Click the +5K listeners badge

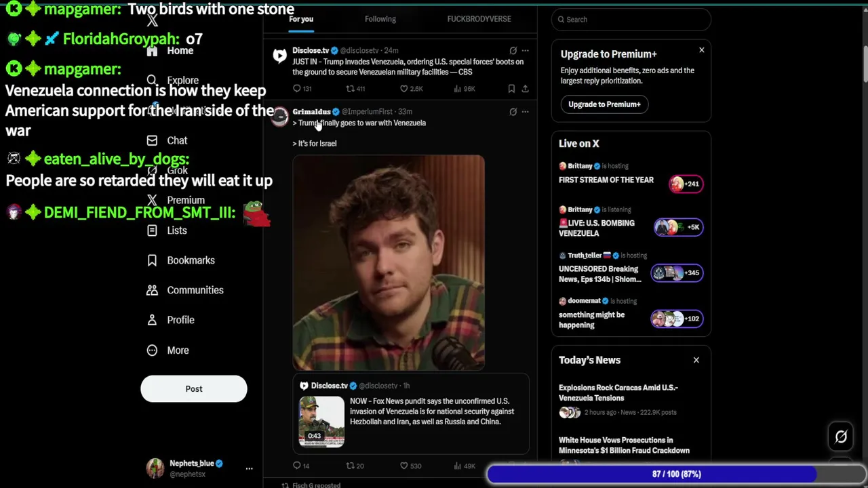tap(678, 227)
